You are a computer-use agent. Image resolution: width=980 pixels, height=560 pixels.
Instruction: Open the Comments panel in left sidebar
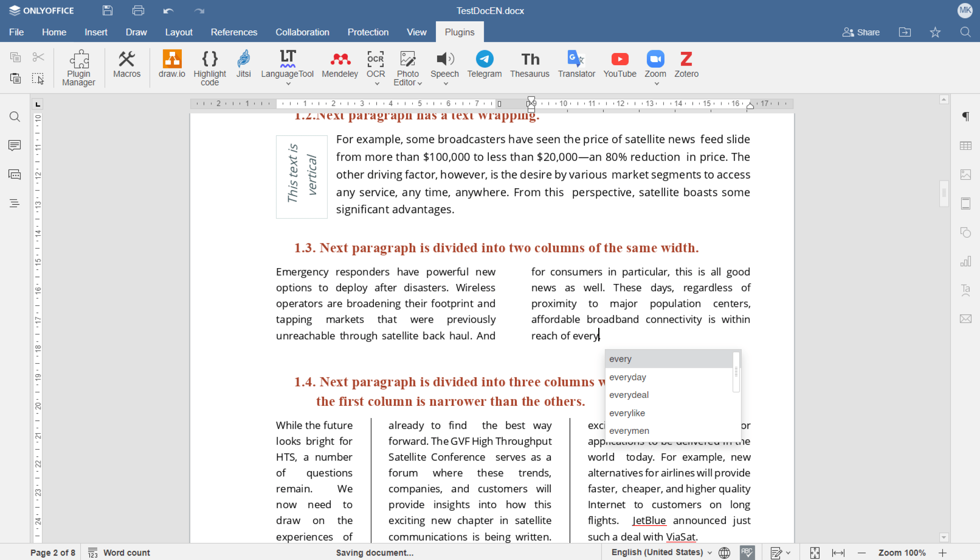click(x=15, y=145)
